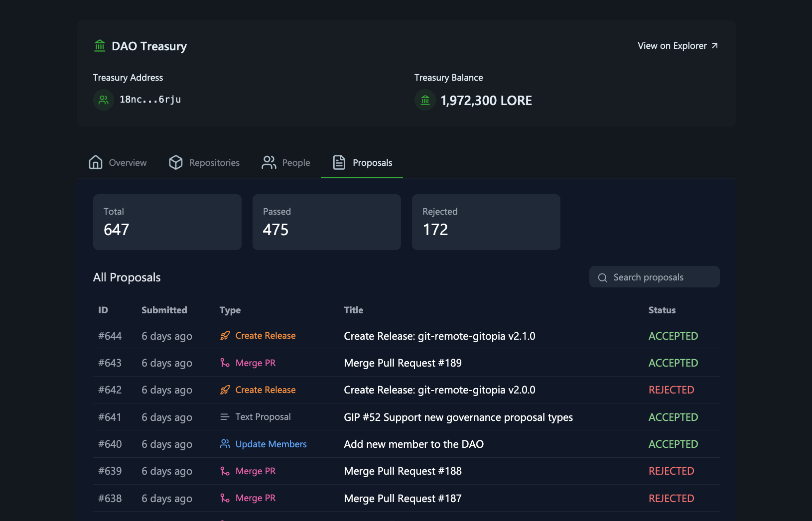Select the Passed proposals count card
Viewport: 812px width, 521px height.
[326, 222]
